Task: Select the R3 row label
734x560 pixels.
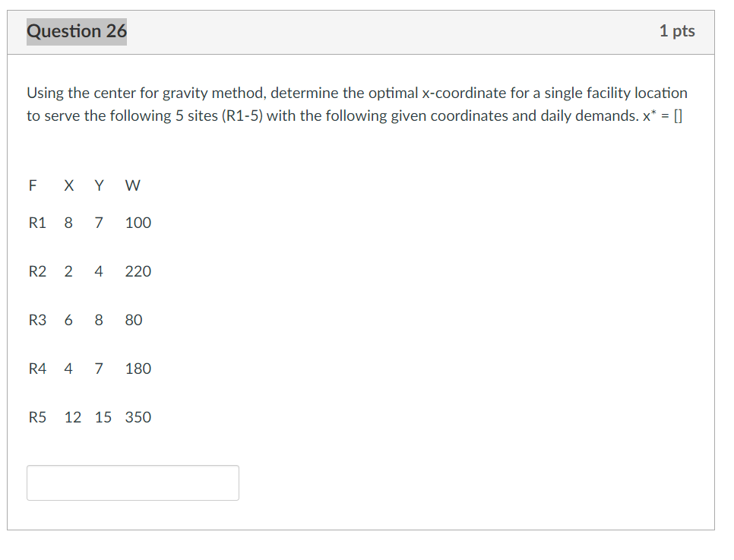Action: point(37,320)
